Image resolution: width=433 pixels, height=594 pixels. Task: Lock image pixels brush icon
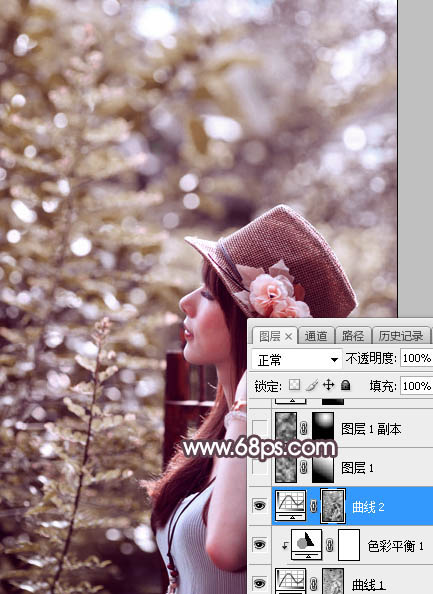click(x=312, y=385)
